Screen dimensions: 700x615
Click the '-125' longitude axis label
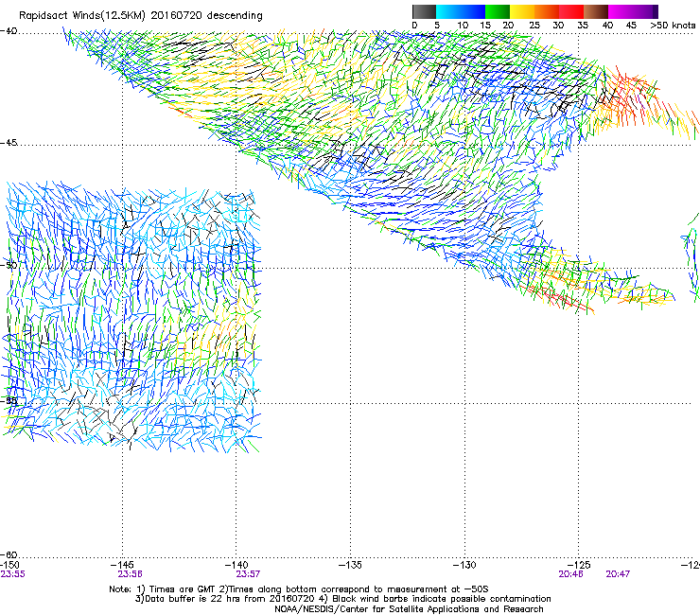579,565
